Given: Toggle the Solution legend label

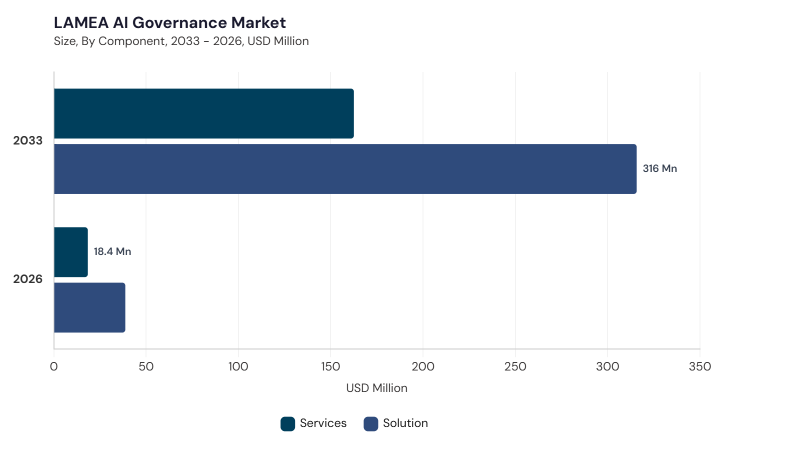Looking at the screenshot, I should pos(406,423).
